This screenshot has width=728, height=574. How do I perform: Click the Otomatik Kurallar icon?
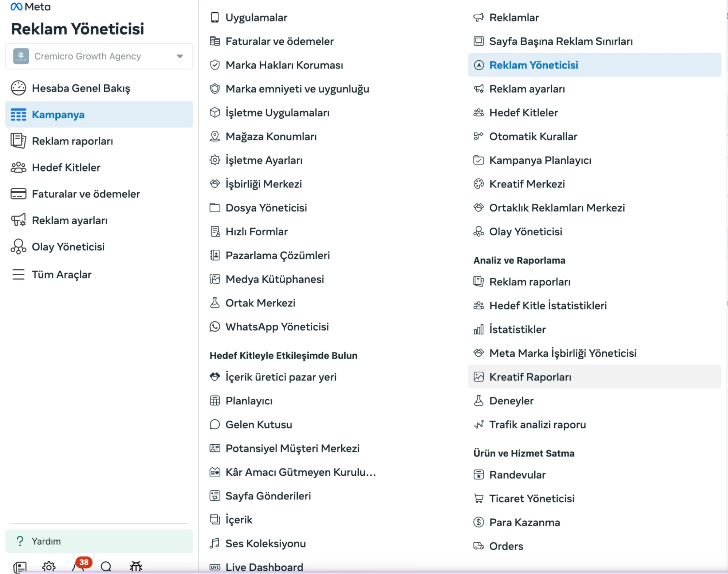479,136
